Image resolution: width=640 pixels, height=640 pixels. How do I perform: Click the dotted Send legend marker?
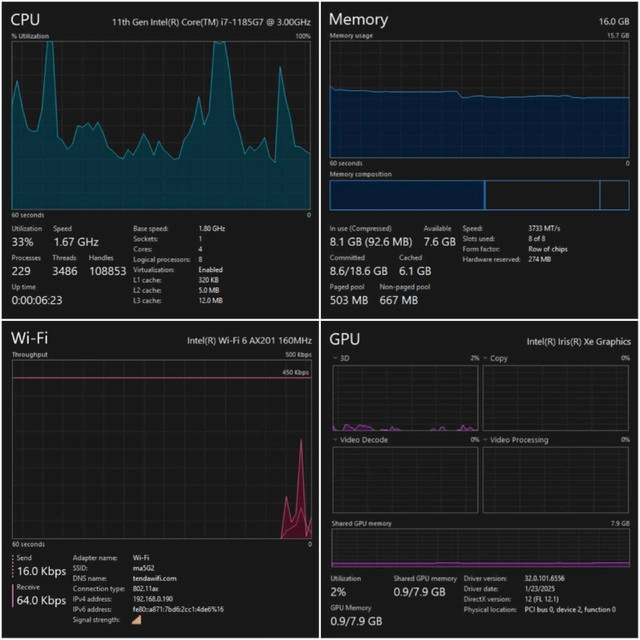13,568
